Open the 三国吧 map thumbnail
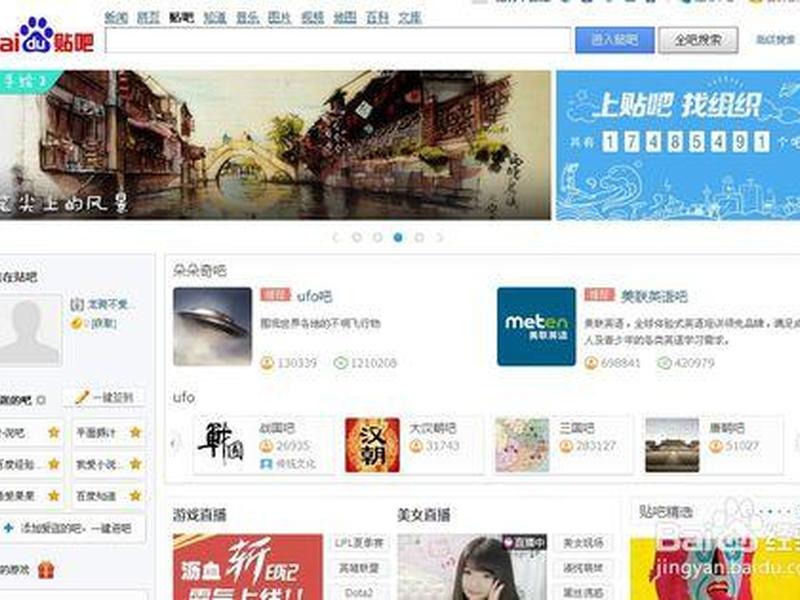800x600 pixels. coord(522,445)
